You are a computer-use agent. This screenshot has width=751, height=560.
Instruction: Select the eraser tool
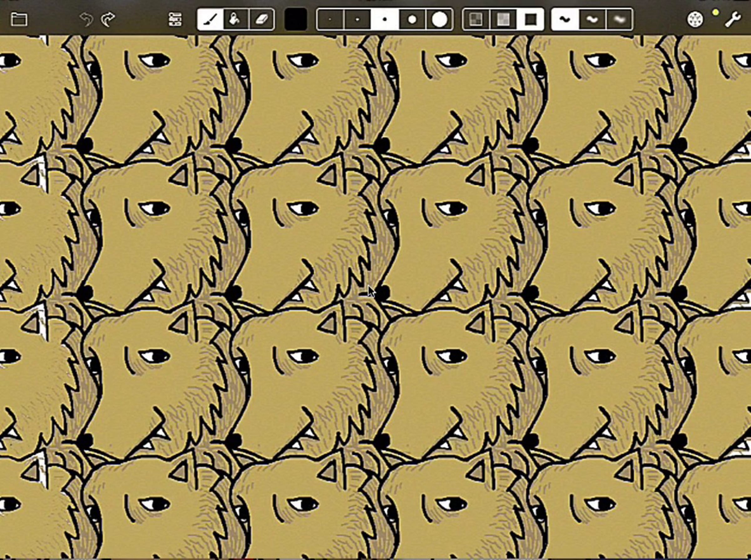tap(261, 19)
